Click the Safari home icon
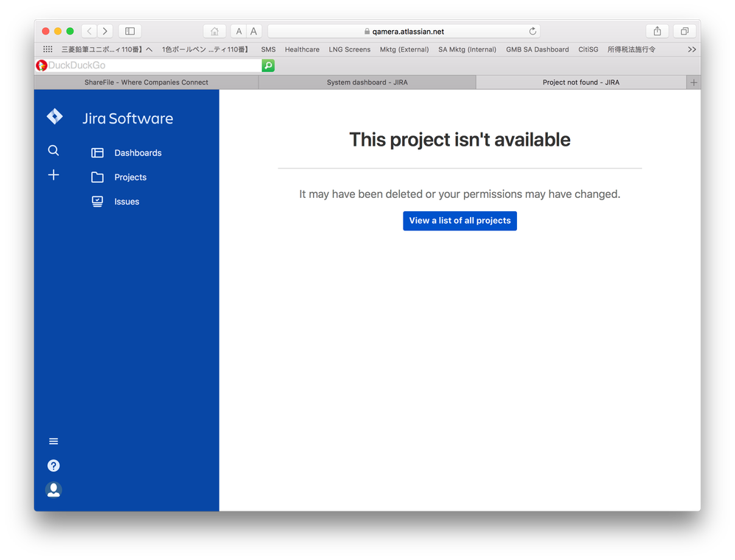 pos(215,32)
